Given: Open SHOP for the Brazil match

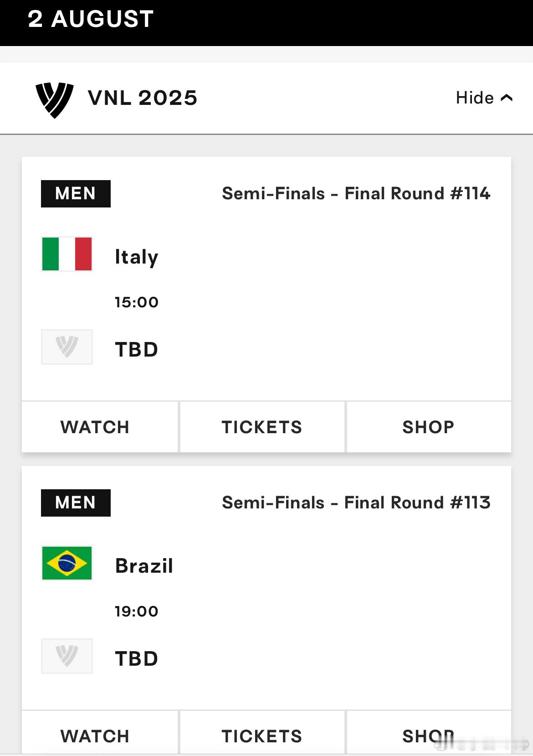Looking at the screenshot, I should click(429, 732).
